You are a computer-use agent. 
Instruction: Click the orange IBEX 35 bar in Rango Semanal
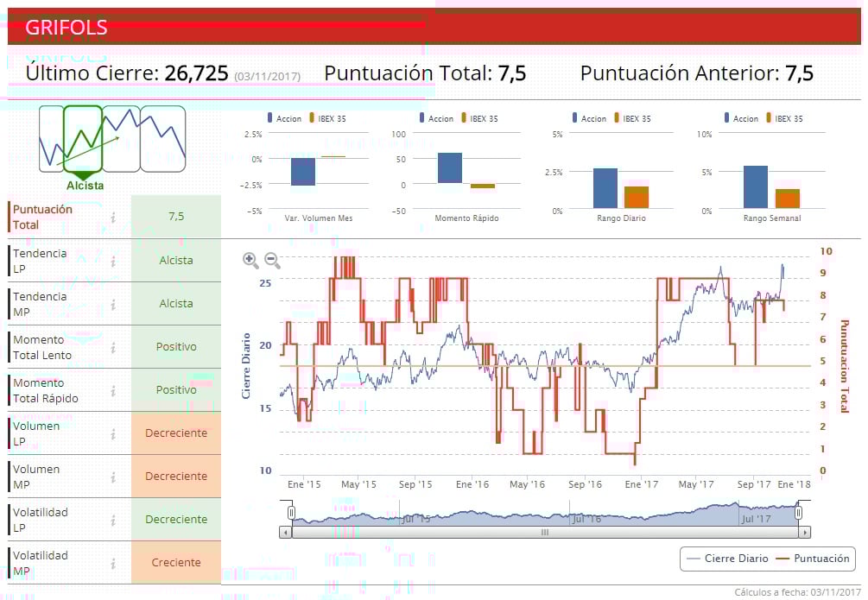coord(788,199)
